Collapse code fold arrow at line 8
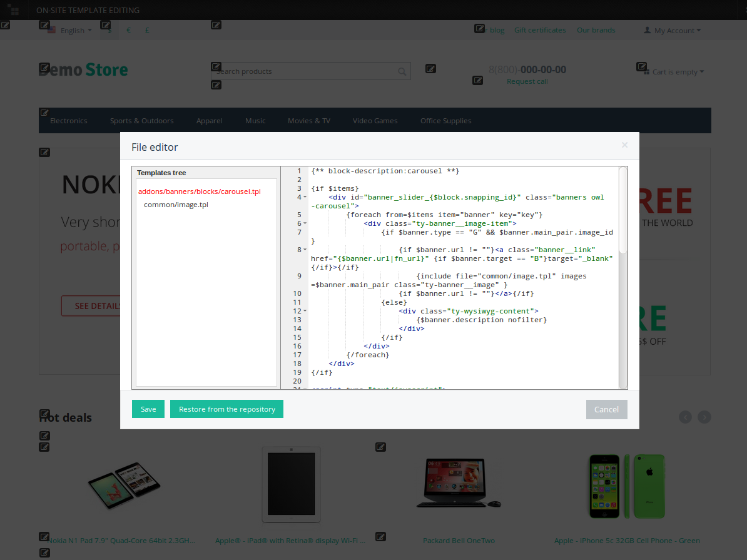 pos(305,249)
